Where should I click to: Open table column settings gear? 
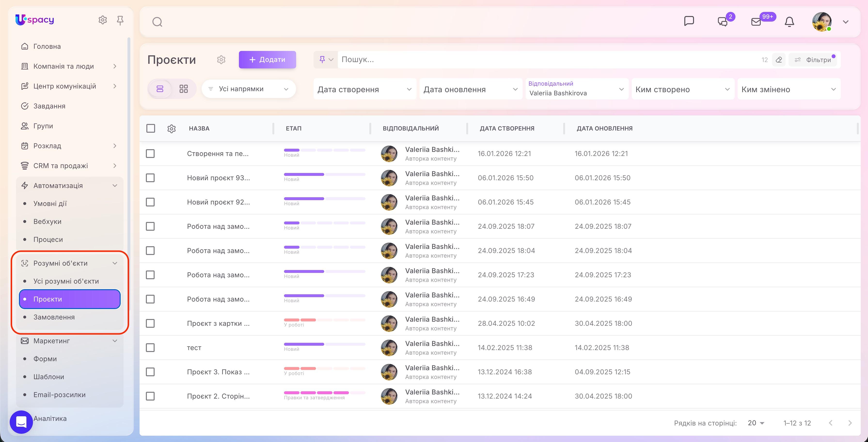click(x=172, y=129)
